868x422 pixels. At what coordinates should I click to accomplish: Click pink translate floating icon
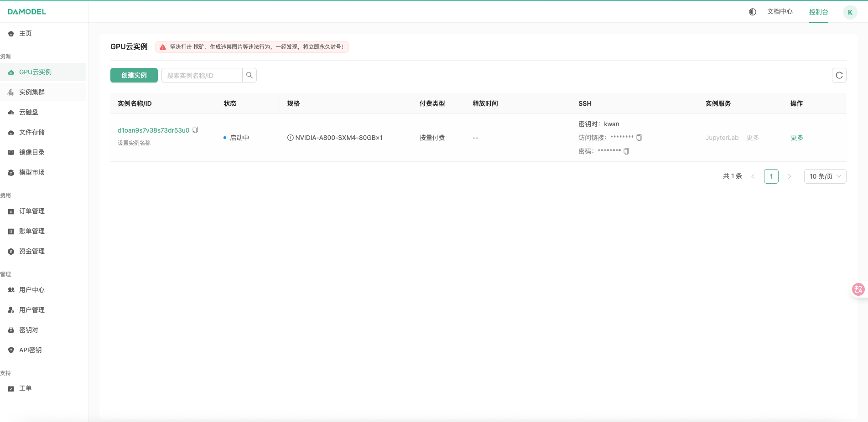(x=858, y=289)
